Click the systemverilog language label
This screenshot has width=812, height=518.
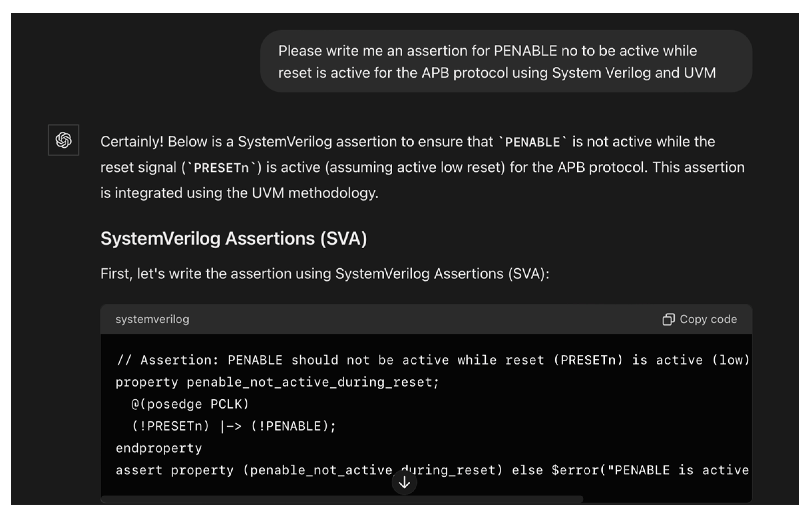(152, 319)
